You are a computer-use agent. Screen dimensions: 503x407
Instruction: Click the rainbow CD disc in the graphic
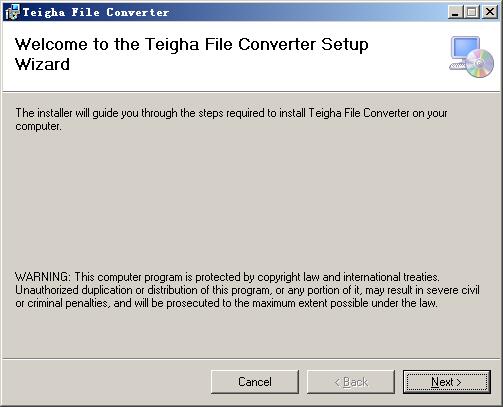pyautogui.click(x=480, y=63)
